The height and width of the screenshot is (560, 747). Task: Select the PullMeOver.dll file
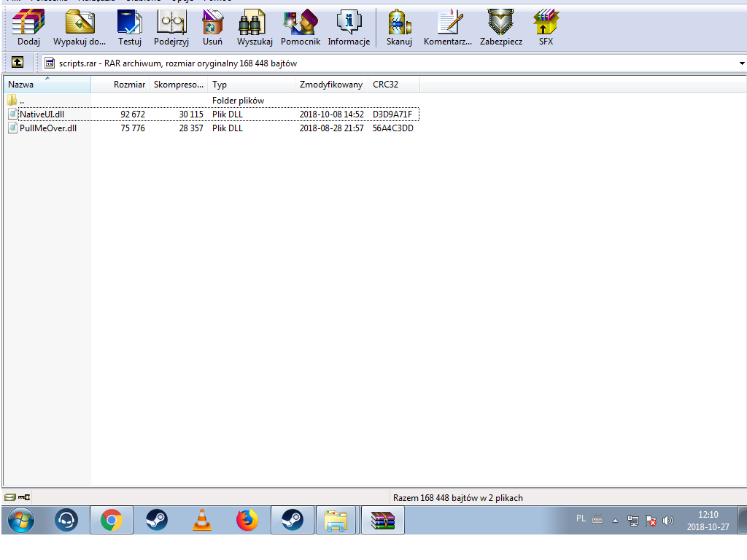[48, 128]
